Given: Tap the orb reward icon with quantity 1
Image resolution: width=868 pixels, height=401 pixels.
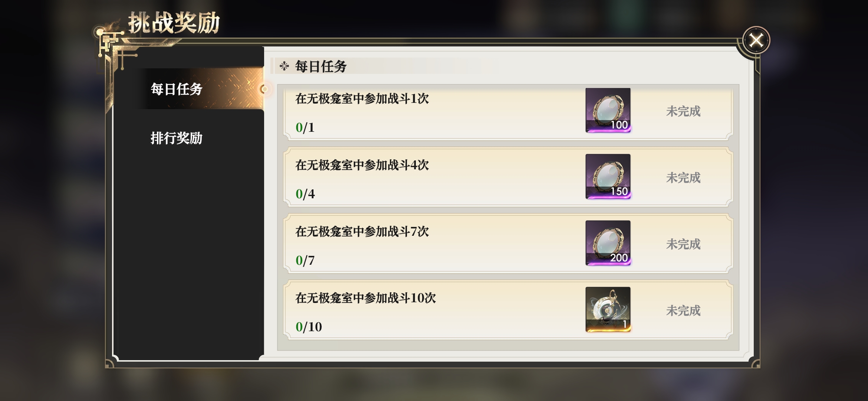Looking at the screenshot, I should point(608,309).
